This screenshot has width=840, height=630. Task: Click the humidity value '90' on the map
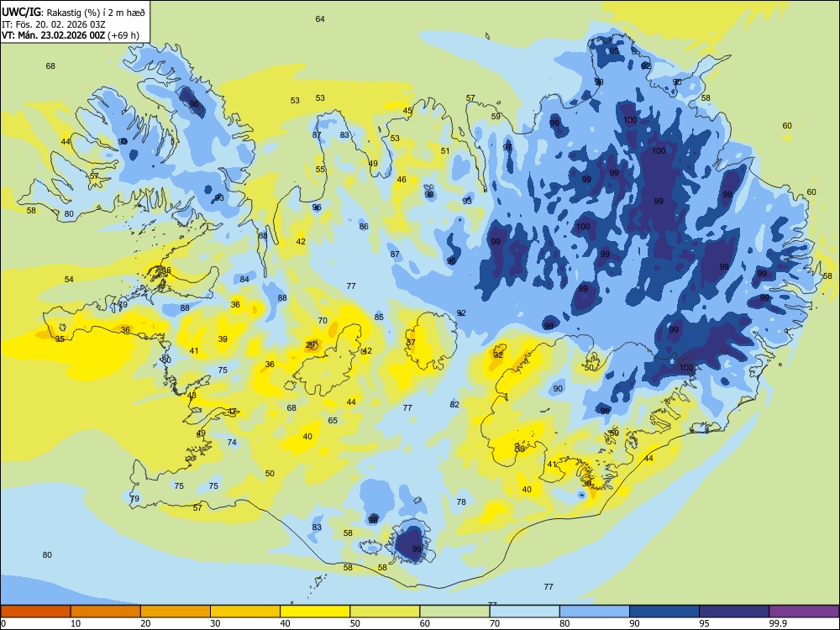[559, 388]
